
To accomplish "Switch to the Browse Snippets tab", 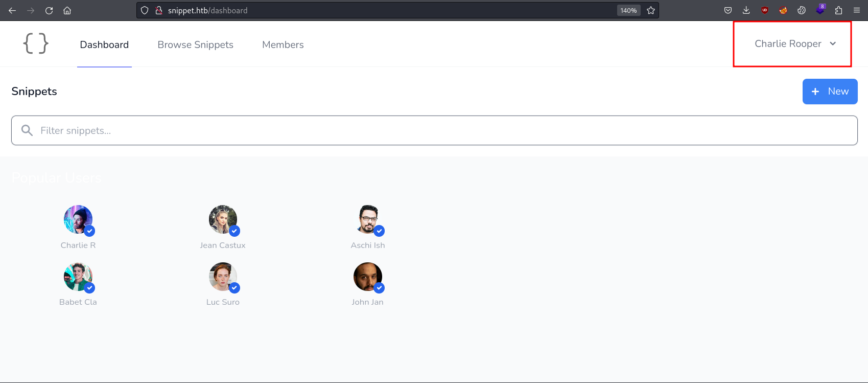I will coord(195,44).
